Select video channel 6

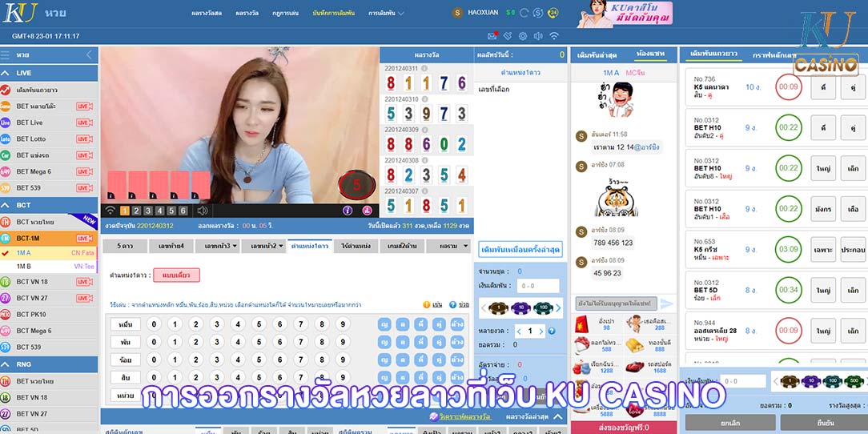[x=183, y=211]
